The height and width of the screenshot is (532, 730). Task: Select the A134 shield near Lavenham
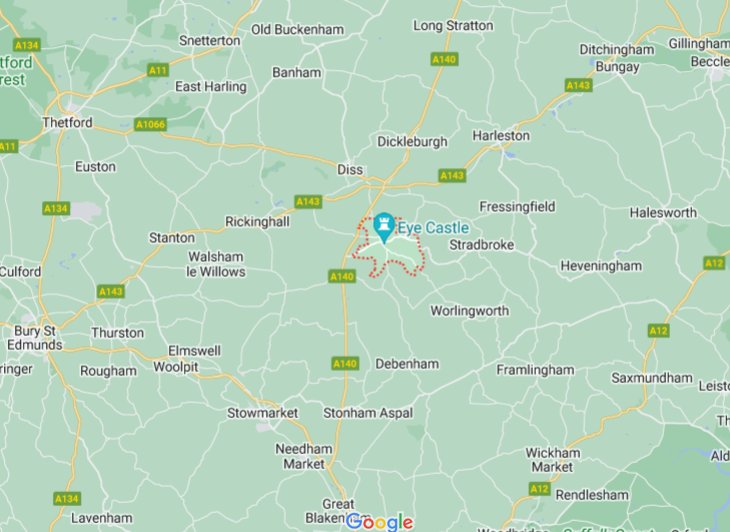67,498
